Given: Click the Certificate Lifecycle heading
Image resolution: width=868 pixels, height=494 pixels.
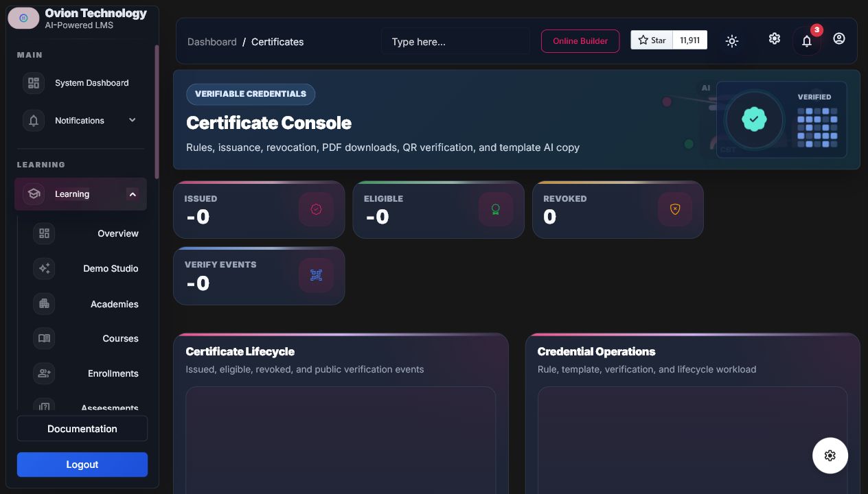Looking at the screenshot, I should pyautogui.click(x=240, y=351).
